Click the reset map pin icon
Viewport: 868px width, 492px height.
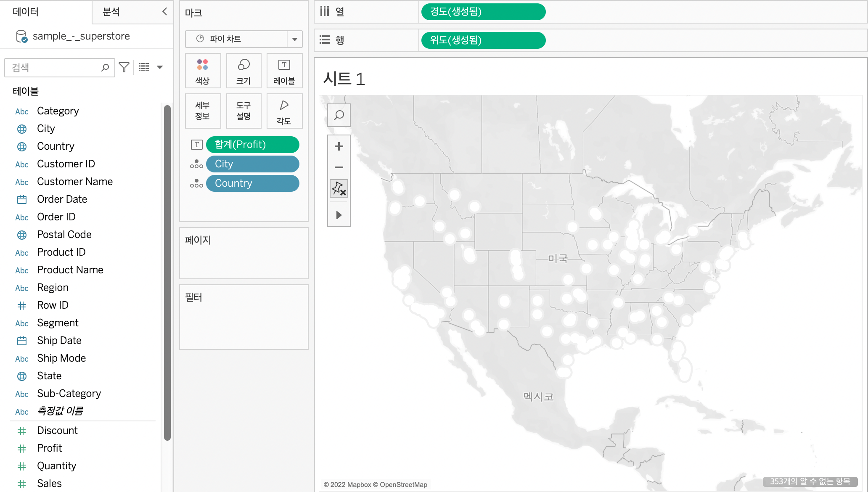pos(339,188)
